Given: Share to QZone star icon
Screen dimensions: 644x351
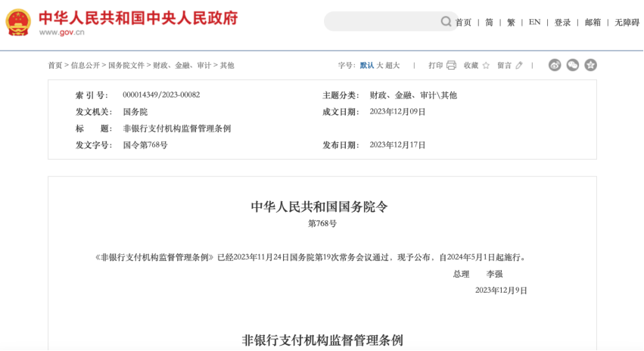Looking at the screenshot, I should tap(590, 65).
